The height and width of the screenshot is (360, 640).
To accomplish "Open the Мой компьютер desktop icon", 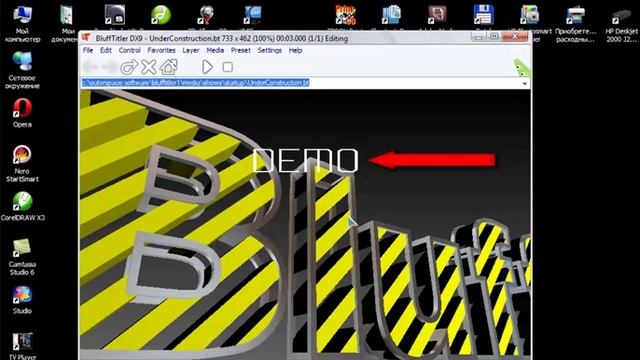I will pyautogui.click(x=22, y=23).
